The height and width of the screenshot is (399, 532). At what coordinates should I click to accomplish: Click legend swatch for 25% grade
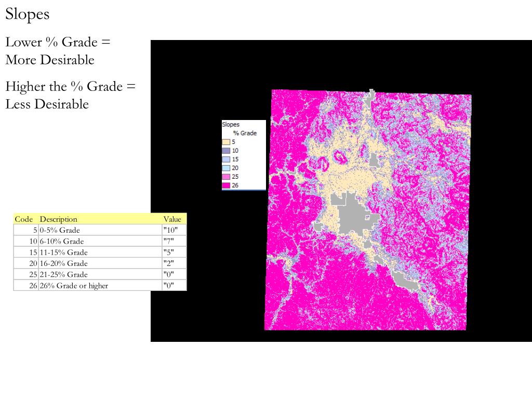coord(226,177)
